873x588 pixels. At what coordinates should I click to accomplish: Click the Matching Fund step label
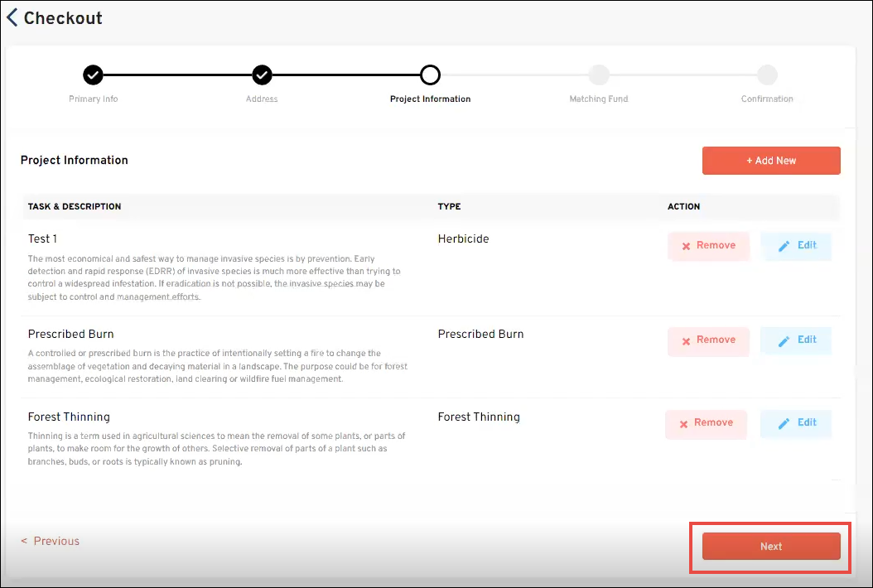pyautogui.click(x=599, y=99)
